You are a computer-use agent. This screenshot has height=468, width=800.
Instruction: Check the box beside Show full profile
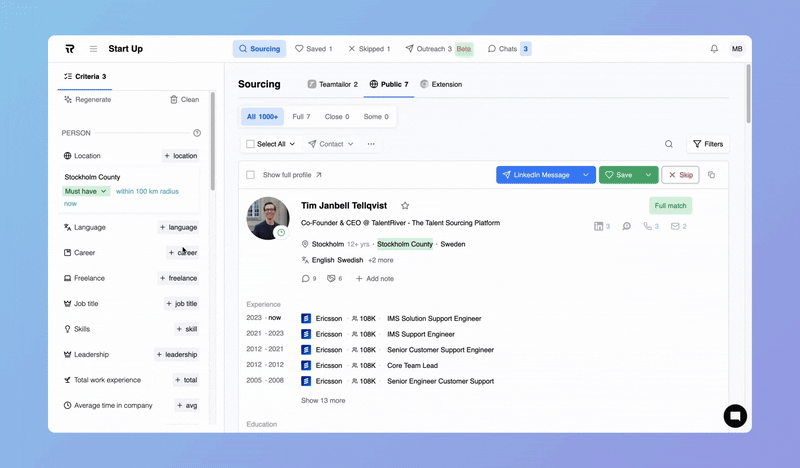[x=251, y=175]
